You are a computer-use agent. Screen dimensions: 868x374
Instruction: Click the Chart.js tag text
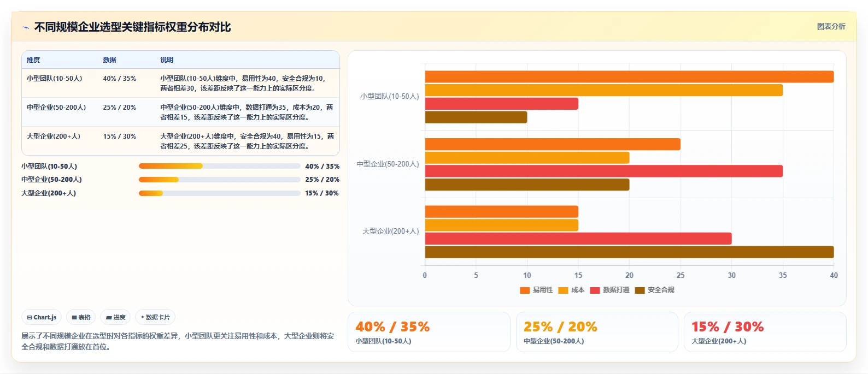(45, 317)
